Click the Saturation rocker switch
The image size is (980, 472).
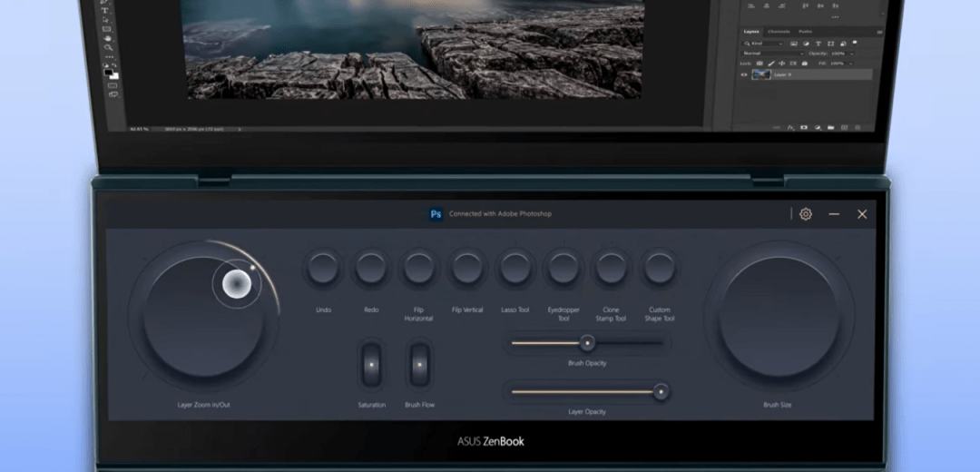[x=371, y=364]
